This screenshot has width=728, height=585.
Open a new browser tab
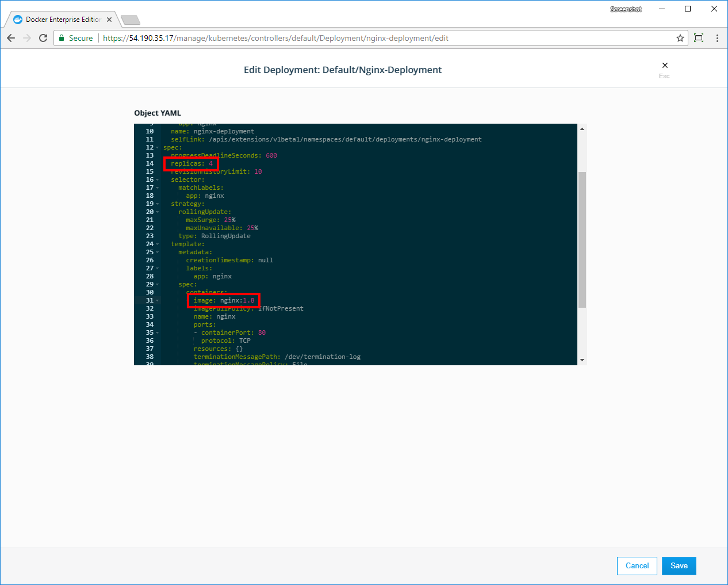click(x=131, y=20)
